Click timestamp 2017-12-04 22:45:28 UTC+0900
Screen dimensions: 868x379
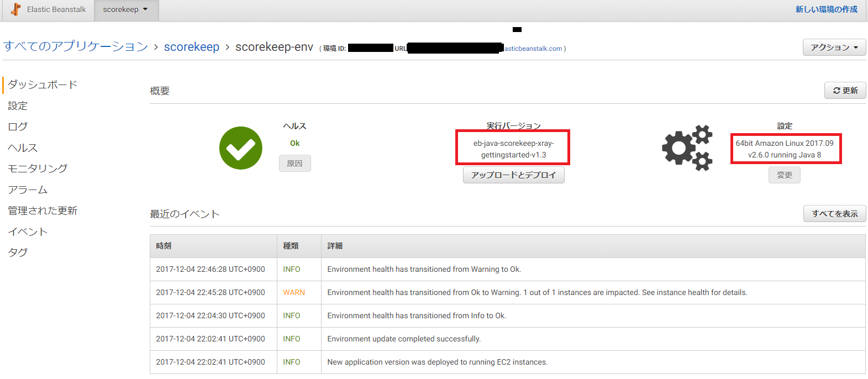[x=211, y=292]
